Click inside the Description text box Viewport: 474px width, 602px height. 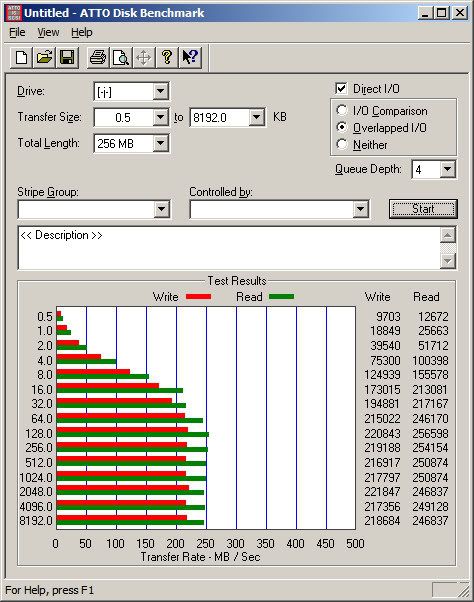tap(229, 248)
